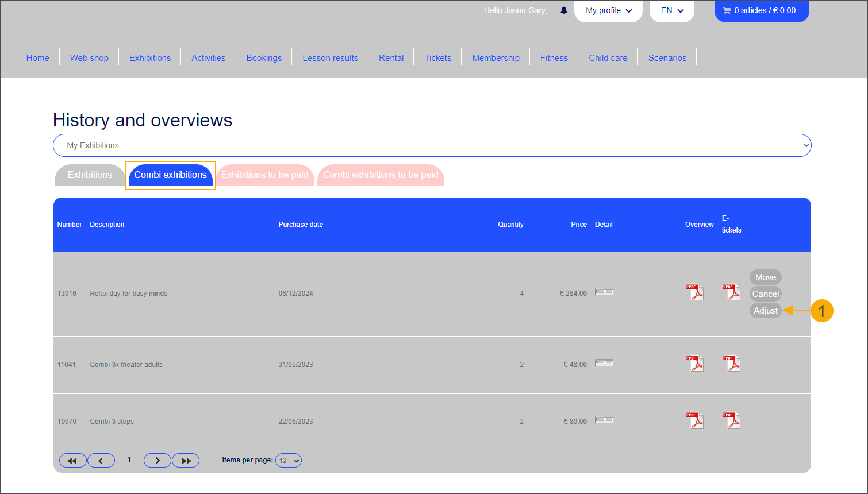The width and height of the screenshot is (868, 494).
Task: Expand the My profile dropdown
Action: (x=608, y=11)
